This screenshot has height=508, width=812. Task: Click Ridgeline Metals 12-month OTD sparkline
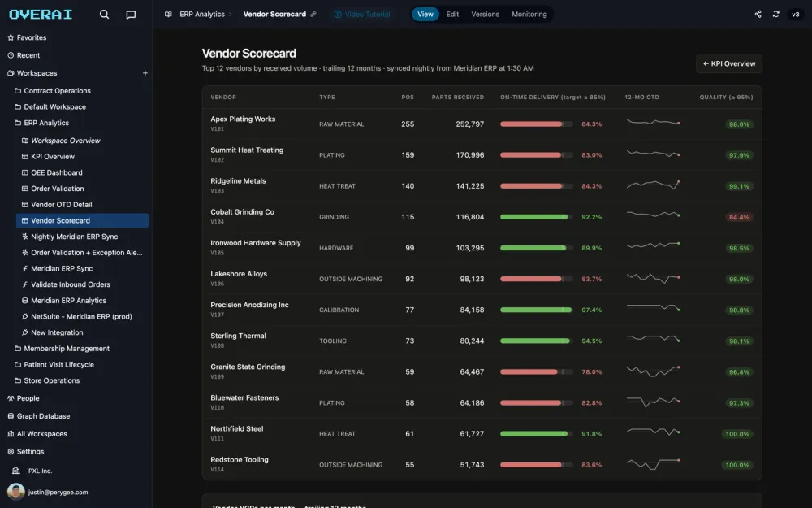coord(653,185)
